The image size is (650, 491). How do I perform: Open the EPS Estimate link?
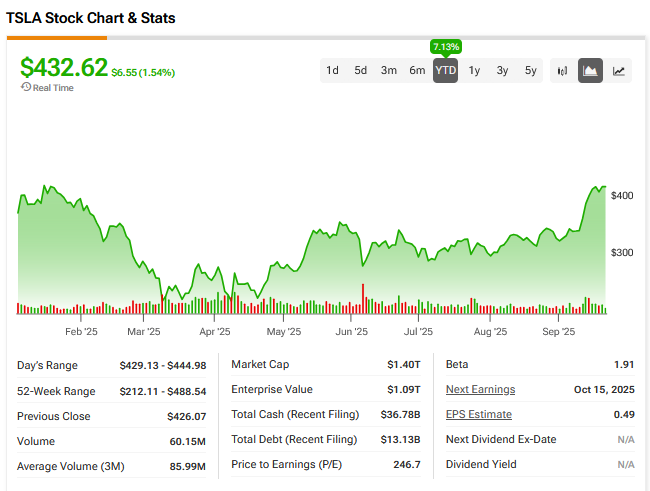click(x=479, y=414)
